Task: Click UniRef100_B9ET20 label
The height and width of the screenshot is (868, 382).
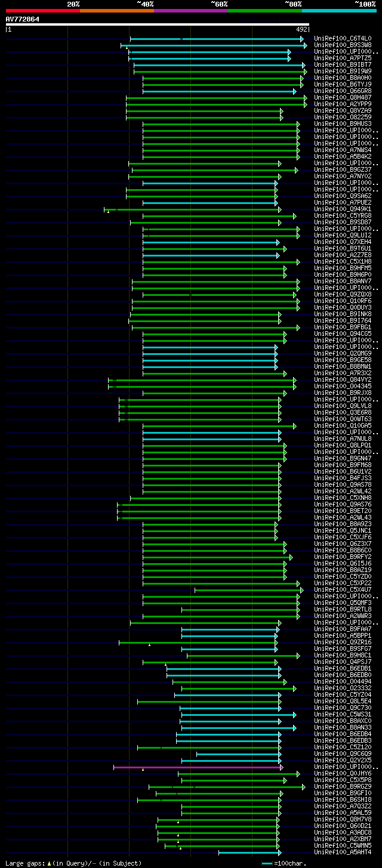Action: click(x=343, y=511)
